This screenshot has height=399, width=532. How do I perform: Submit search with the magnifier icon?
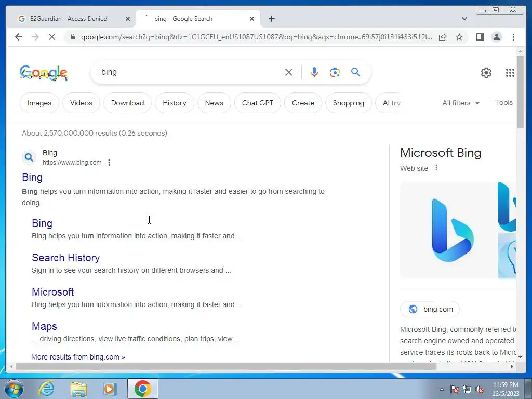(355, 72)
